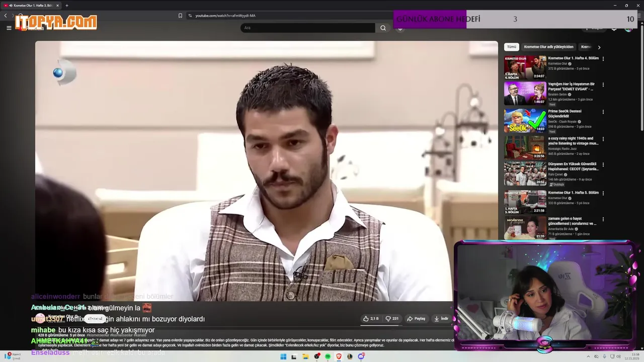The image size is (644, 362).
Task: Share the video using Paylaş
Action: (x=416, y=319)
